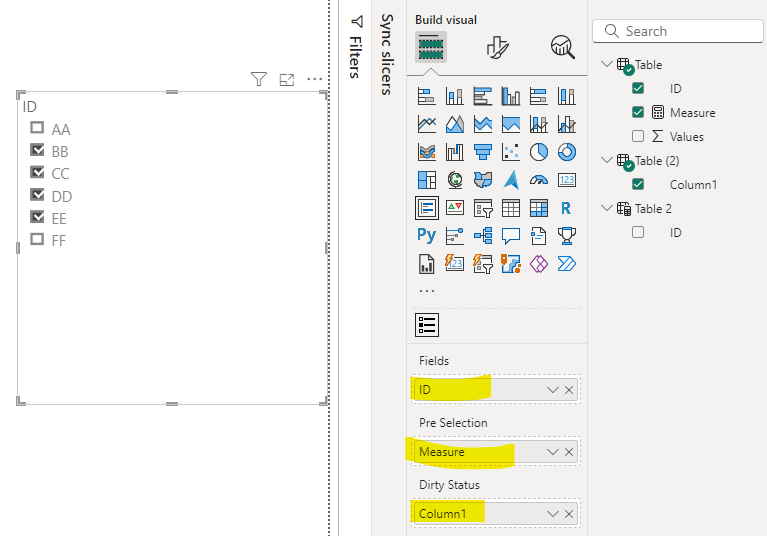Open dropdown for ID field well

553,390
